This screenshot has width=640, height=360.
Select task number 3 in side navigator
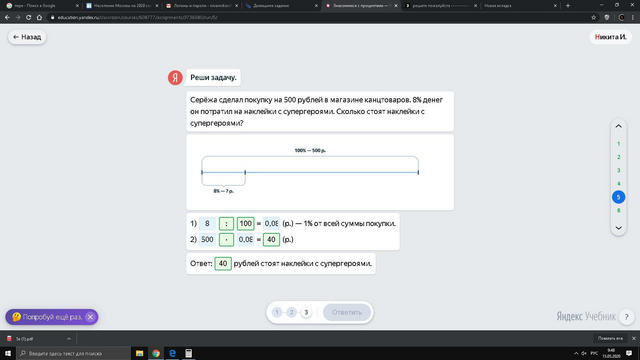click(x=618, y=171)
